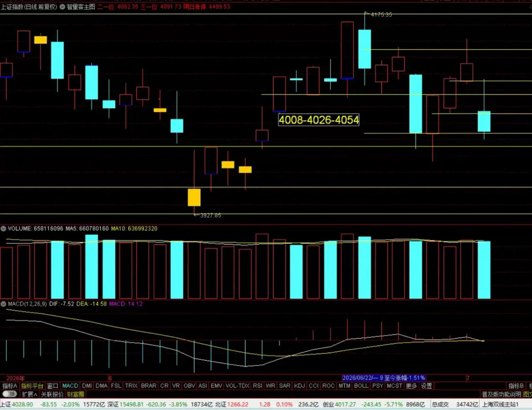Click the MACD(12,26,9) parameters label
This screenshot has width=532, height=410.
(28, 304)
